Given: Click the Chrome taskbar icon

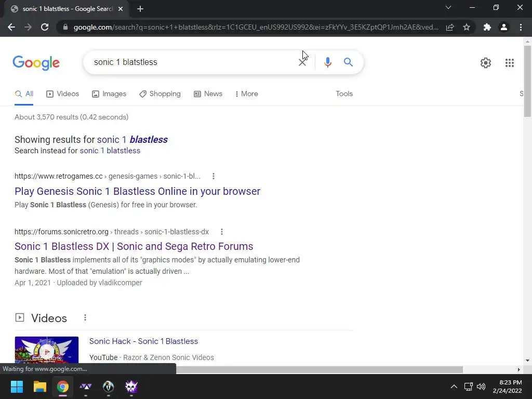Looking at the screenshot, I should [63, 387].
